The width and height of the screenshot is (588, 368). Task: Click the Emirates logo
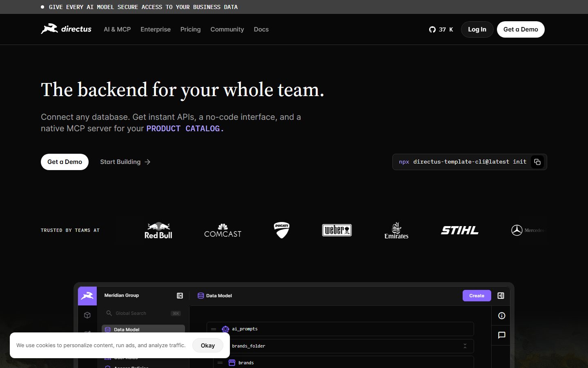click(x=396, y=231)
